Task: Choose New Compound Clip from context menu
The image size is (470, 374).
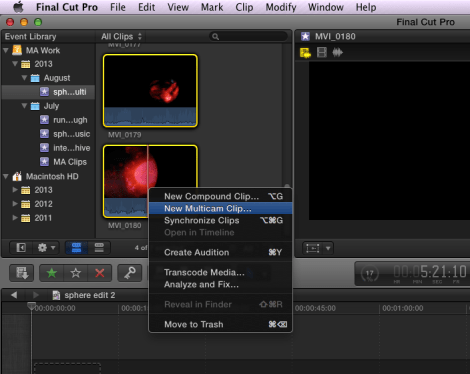Action: [220, 196]
